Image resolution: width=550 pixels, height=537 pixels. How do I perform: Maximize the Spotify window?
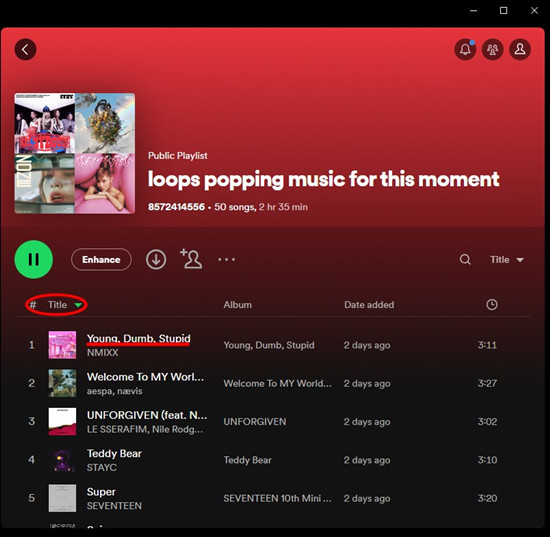503,11
